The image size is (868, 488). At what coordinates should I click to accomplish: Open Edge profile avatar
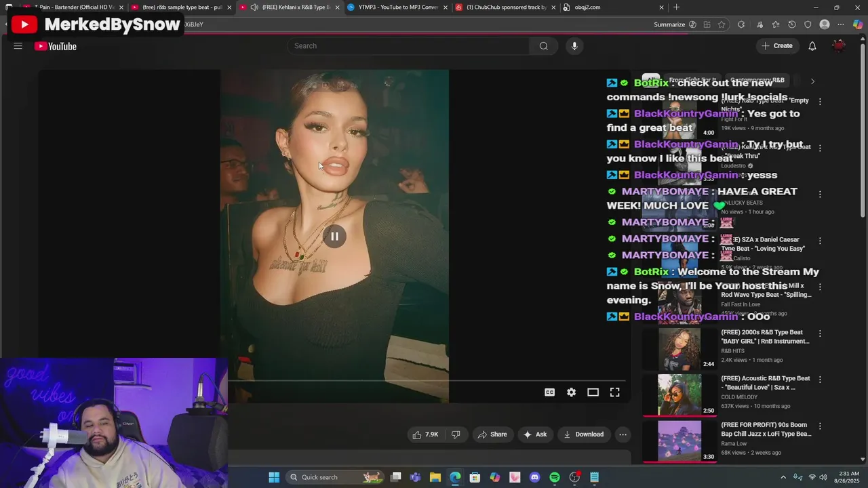[x=825, y=24]
